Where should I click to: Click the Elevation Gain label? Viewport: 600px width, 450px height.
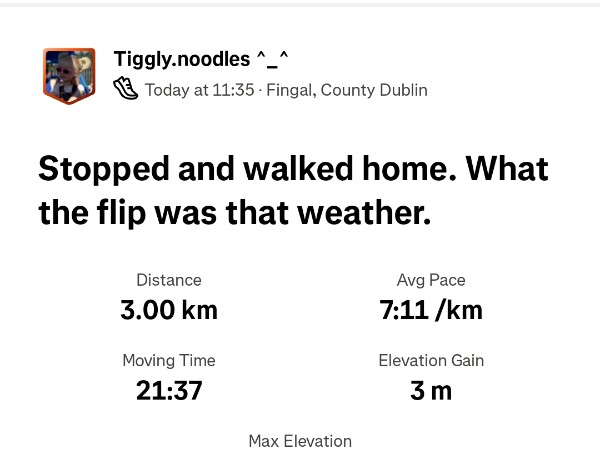pyautogui.click(x=431, y=360)
